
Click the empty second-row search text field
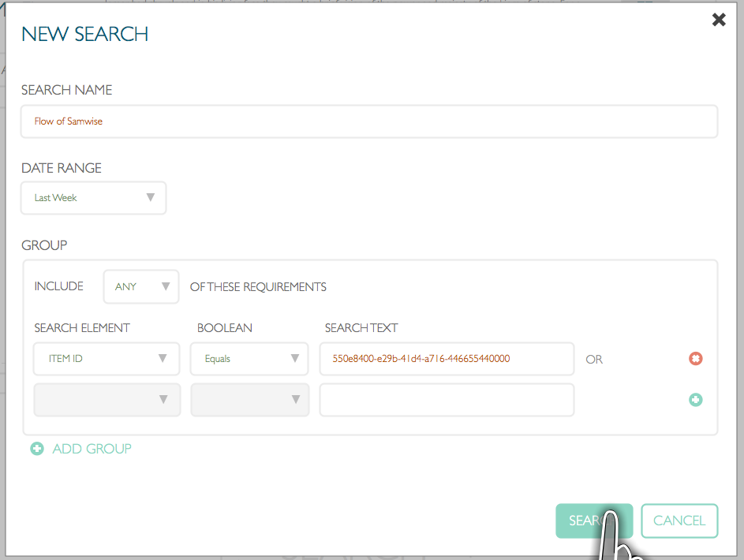[447, 400]
